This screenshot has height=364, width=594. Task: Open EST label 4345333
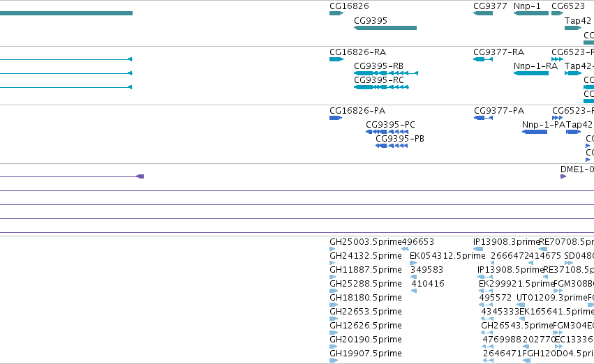coord(500,312)
